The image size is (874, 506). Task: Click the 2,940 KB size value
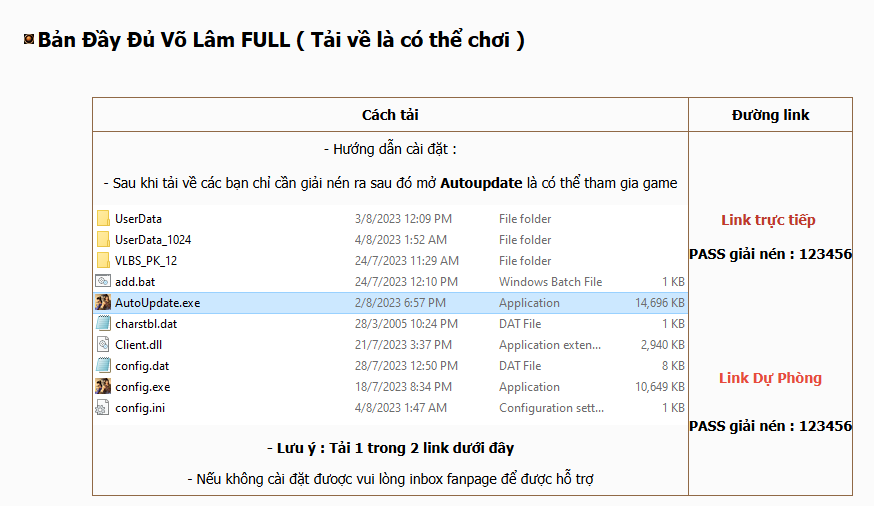coord(663,345)
